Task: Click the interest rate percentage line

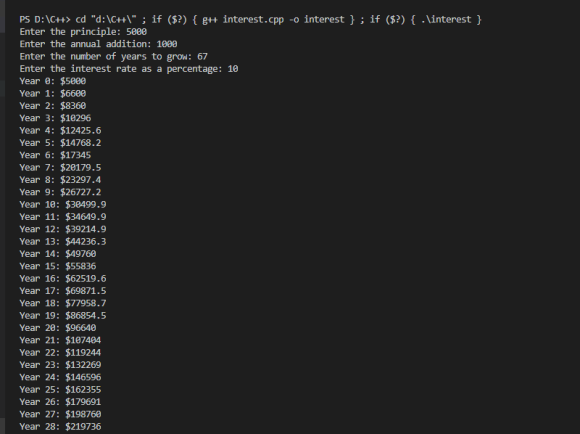Action: click(129, 69)
